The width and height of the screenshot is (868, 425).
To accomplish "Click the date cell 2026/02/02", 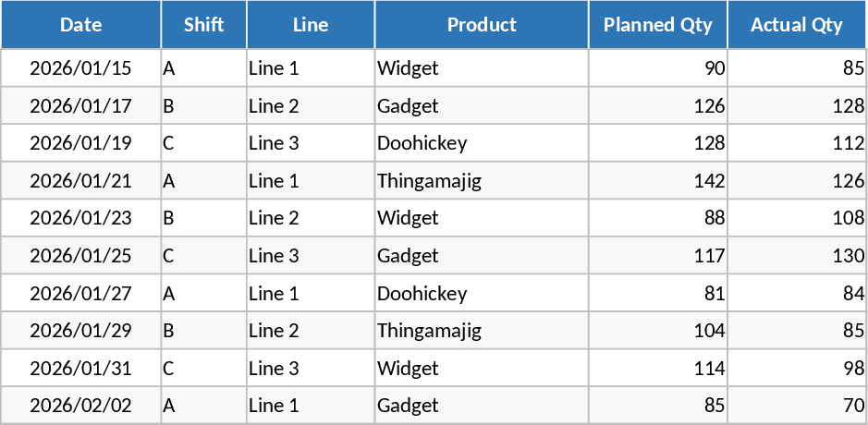I will tap(81, 406).
